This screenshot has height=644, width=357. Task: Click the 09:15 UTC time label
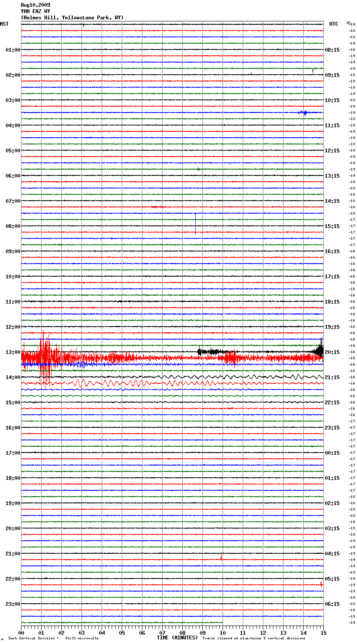[x=332, y=75]
